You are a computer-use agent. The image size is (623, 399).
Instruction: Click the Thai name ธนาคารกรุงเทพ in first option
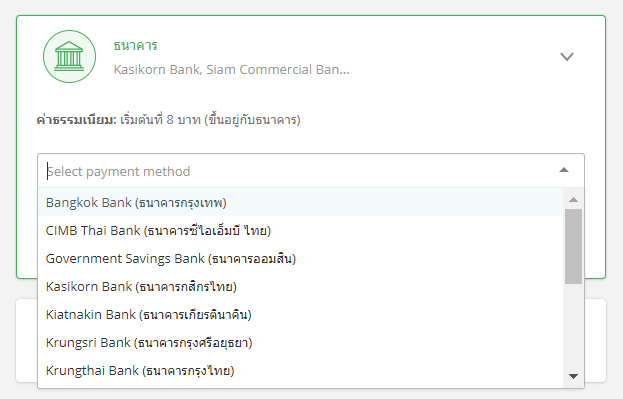pos(181,203)
